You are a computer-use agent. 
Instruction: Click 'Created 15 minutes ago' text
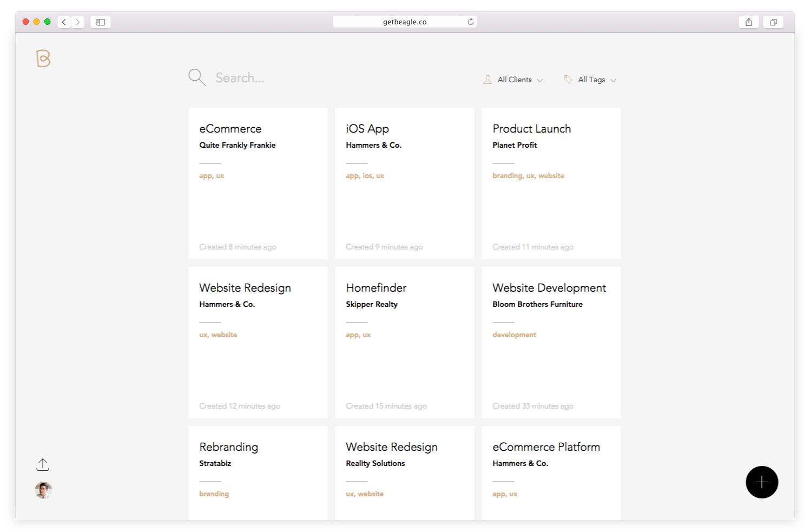coord(386,406)
